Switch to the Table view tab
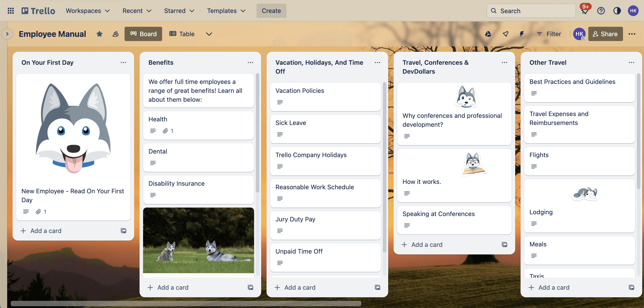Screen dimensions: 644x308 pos(182,34)
